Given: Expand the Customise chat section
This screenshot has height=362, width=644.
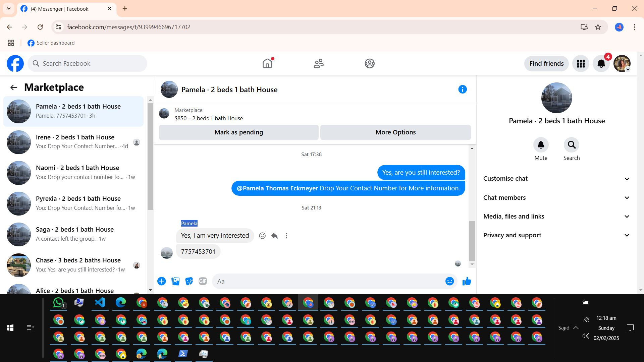Looking at the screenshot, I should pyautogui.click(x=557, y=179).
